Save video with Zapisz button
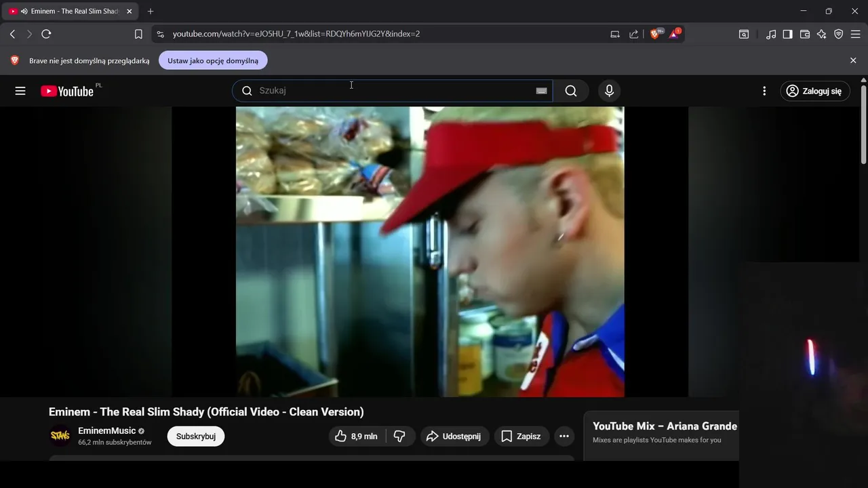The width and height of the screenshot is (868, 488). [521, 436]
